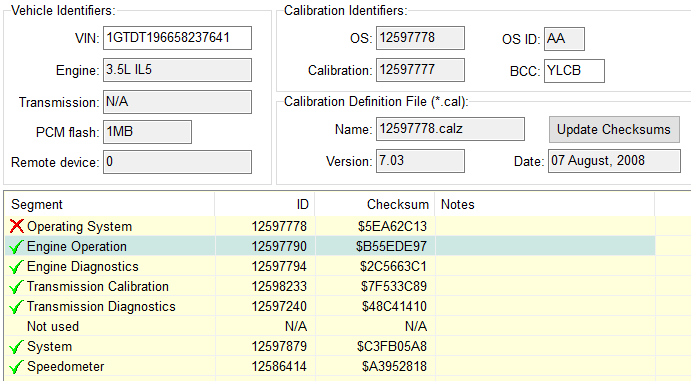The height and width of the screenshot is (381, 691).
Task: Click the PCM flash field showing 1MB
Action: click(x=148, y=132)
